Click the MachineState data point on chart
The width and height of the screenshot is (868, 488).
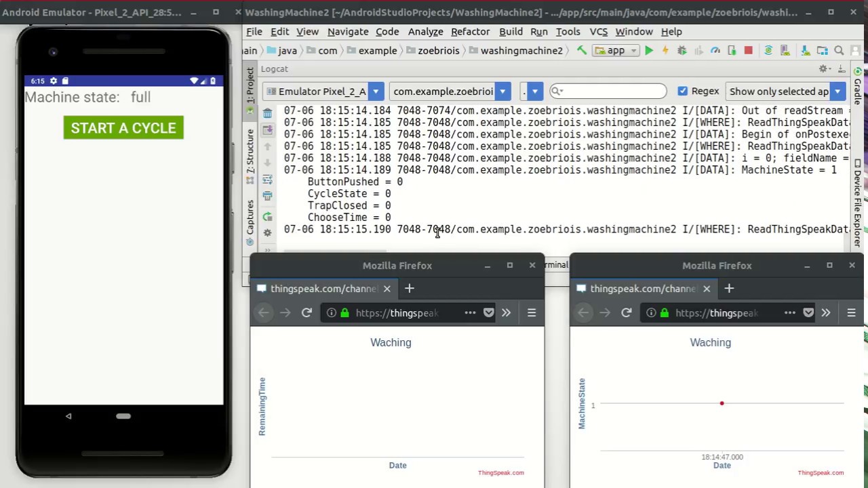pyautogui.click(x=722, y=403)
